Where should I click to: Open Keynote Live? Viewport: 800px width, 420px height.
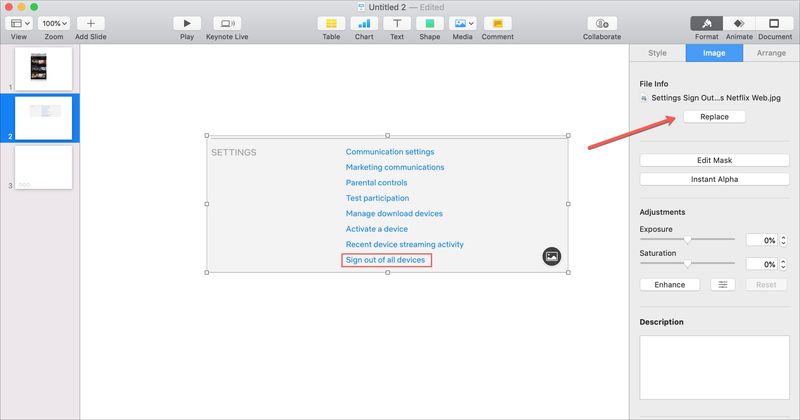tap(227, 23)
